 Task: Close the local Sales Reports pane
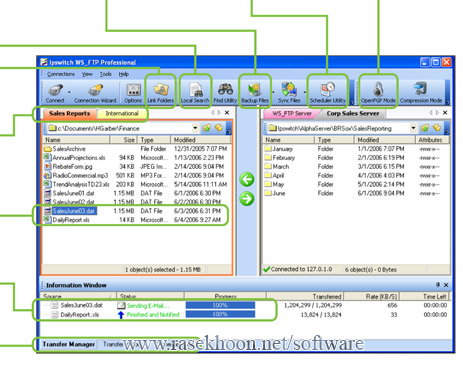pyautogui.click(x=227, y=113)
